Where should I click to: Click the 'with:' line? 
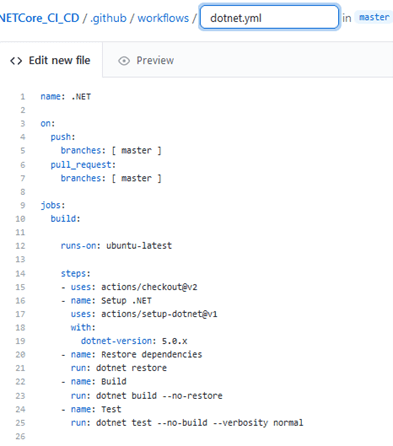[x=83, y=327]
